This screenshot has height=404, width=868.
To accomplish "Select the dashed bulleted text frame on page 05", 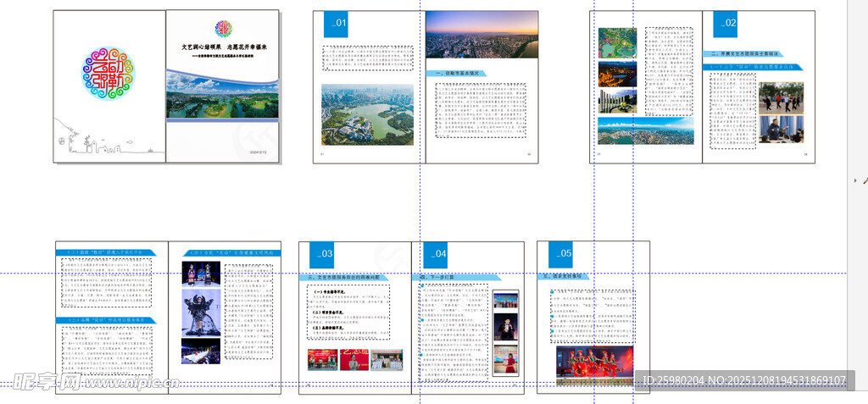I will (x=593, y=317).
